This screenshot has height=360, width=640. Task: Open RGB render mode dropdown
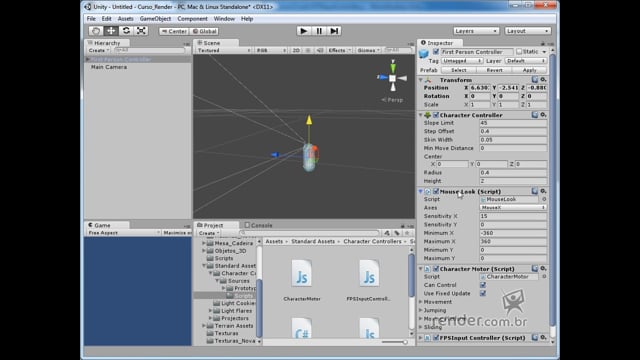point(271,50)
